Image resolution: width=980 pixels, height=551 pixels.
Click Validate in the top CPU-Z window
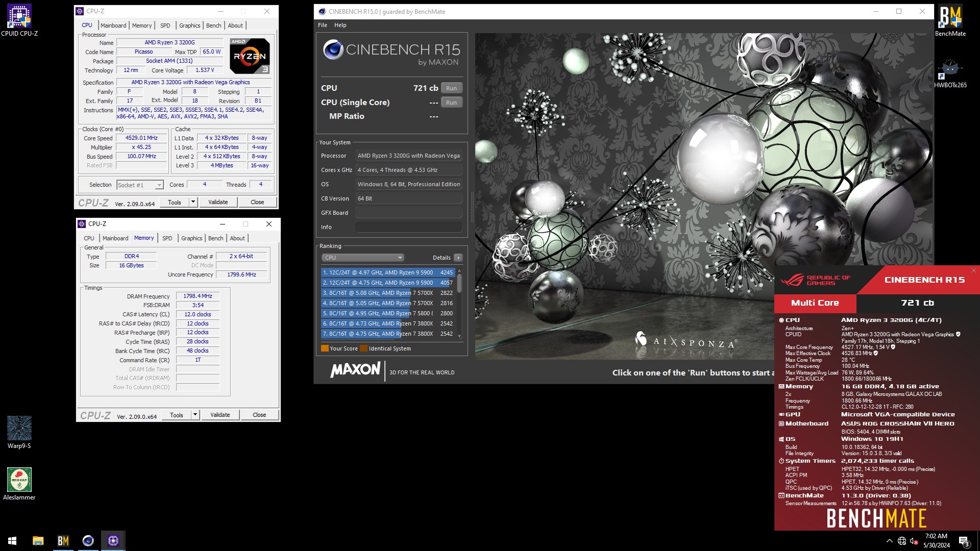tap(218, 202)
